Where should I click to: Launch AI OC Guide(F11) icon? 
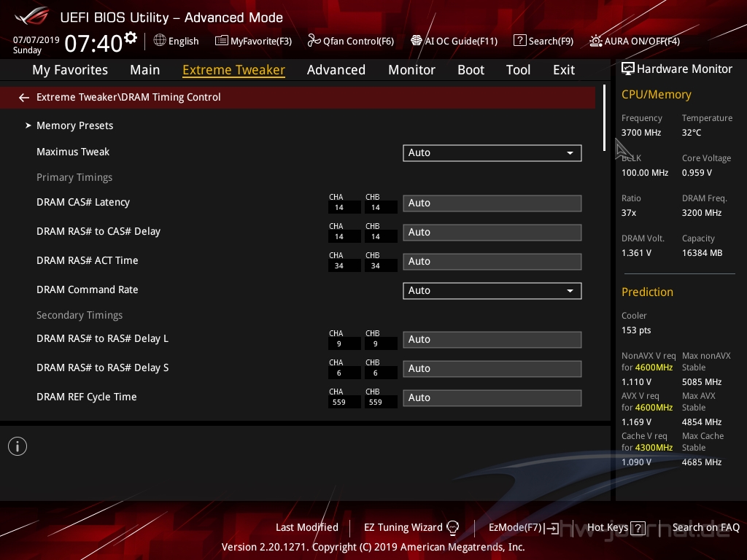tap(417, 41)
